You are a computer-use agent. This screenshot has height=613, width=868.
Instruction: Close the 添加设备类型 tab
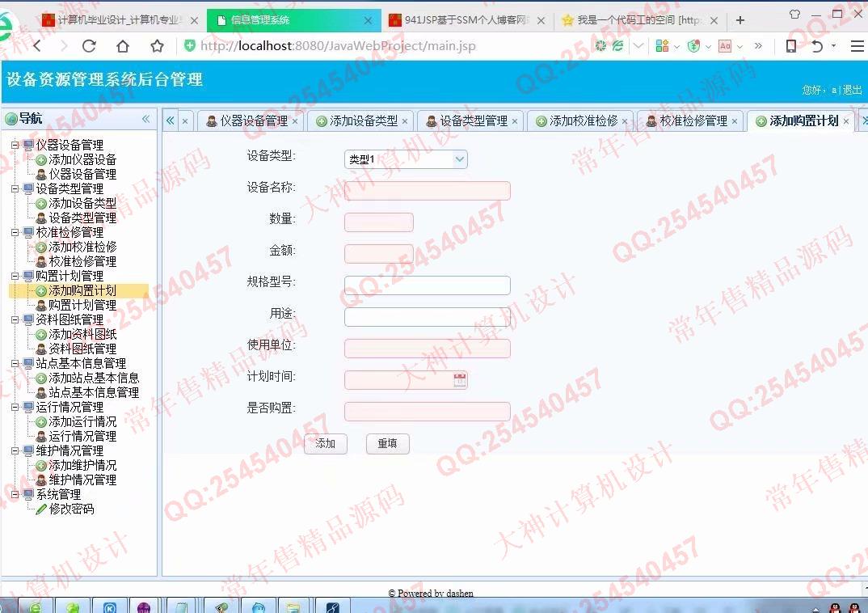[405, 121]
